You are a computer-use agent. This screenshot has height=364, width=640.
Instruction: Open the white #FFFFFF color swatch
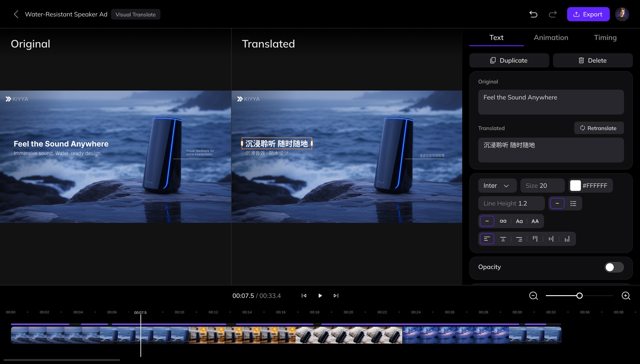click(x=575, y=186)
